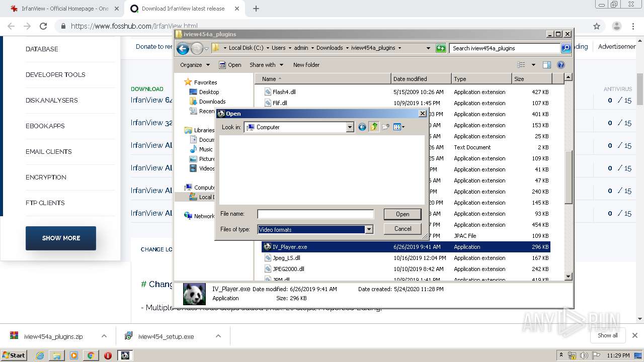Open Internet Explorer from taskbar
Screen dimensions: 644x362
point(40,355)
